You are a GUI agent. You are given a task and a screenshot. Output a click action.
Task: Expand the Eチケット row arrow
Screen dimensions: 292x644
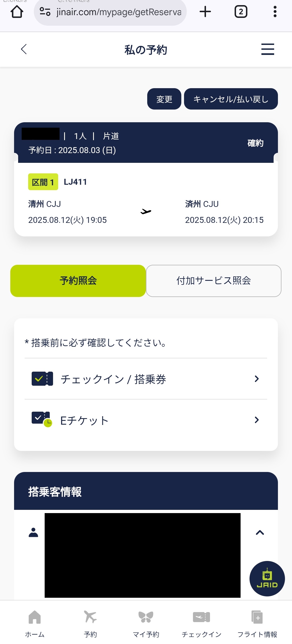pos(257,420)
